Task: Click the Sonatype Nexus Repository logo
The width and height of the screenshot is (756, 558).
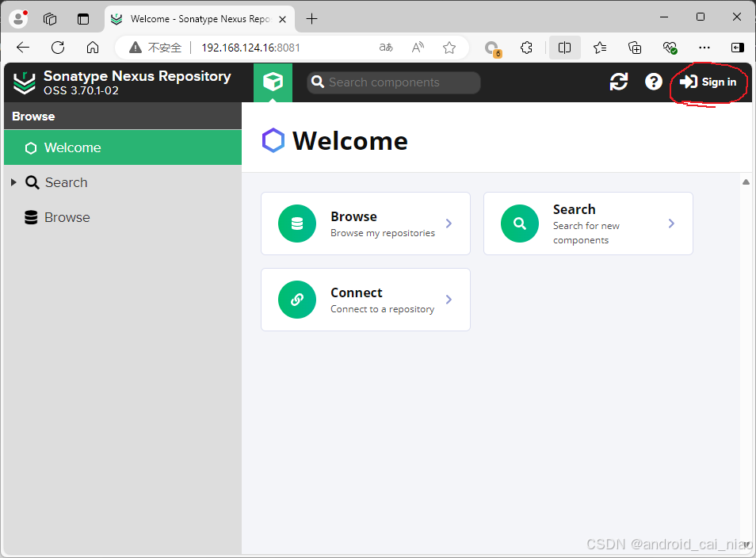Action: click(24, 82)
